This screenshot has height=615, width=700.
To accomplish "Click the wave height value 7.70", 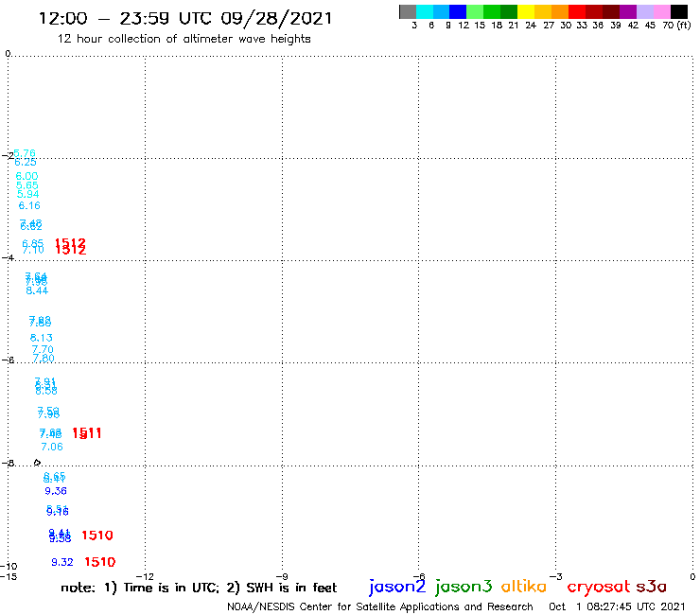I will pyautogui.click(x=43, y=349).
